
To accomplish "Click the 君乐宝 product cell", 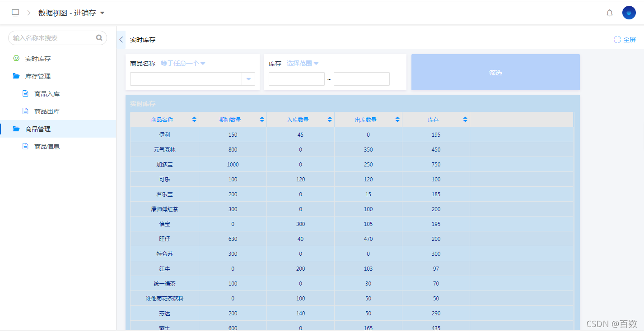I will pos(164,194).
